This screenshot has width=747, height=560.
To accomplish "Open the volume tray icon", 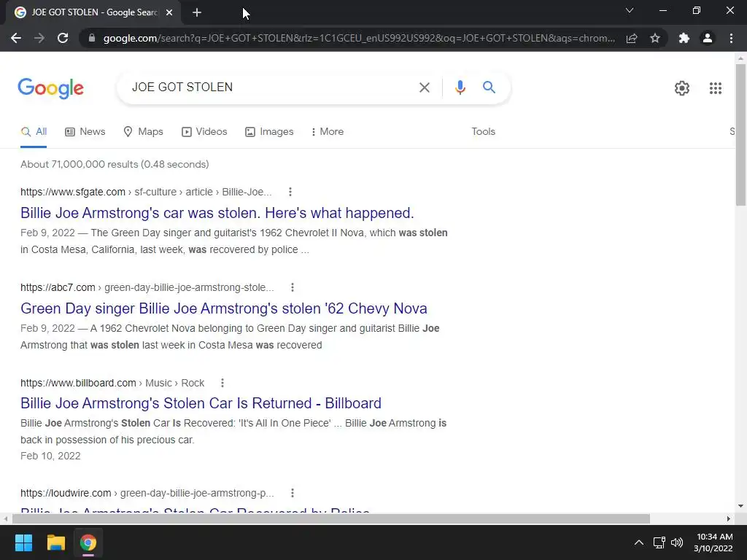I will [x=677, y=542].
